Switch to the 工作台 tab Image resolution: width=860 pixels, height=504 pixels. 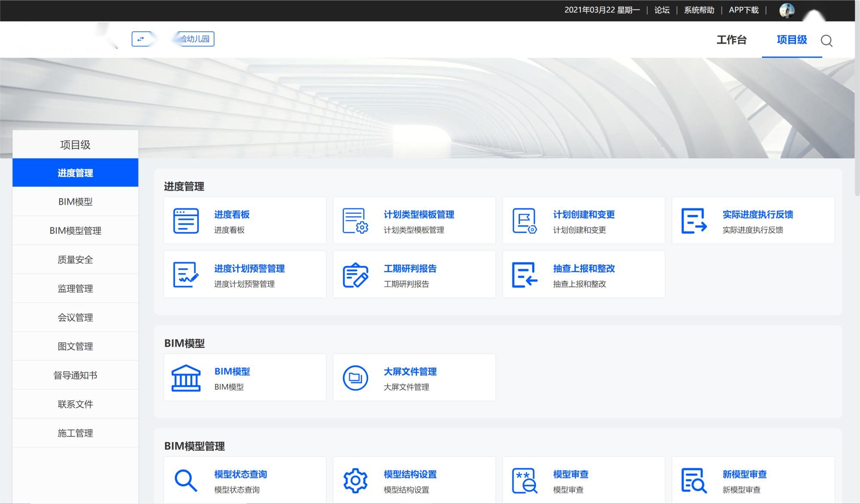[731, 40]
